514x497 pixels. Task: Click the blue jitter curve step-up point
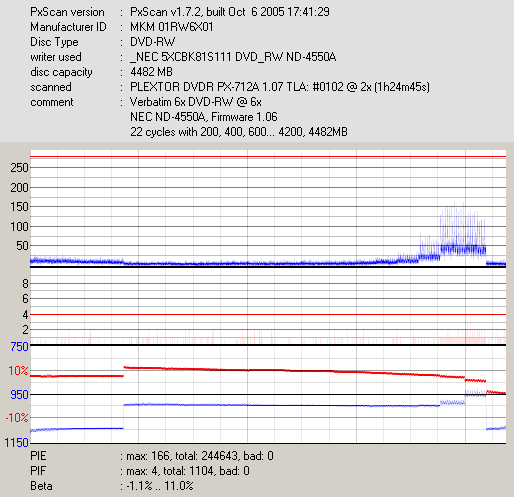pos(123,416)
